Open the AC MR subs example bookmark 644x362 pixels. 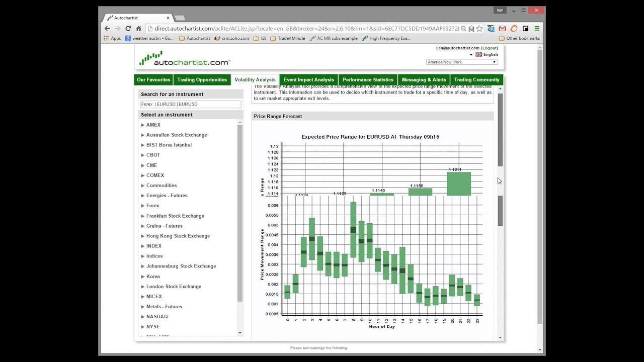pos(334,38)
